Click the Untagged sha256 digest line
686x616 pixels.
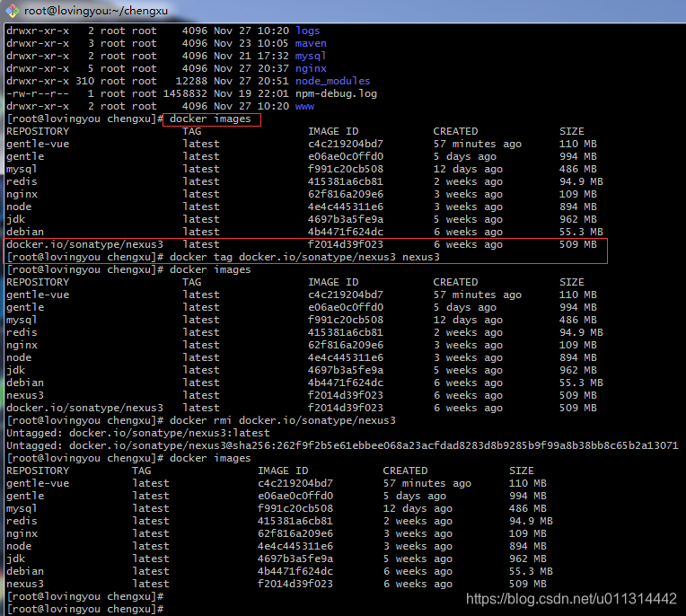pos(342,445)
